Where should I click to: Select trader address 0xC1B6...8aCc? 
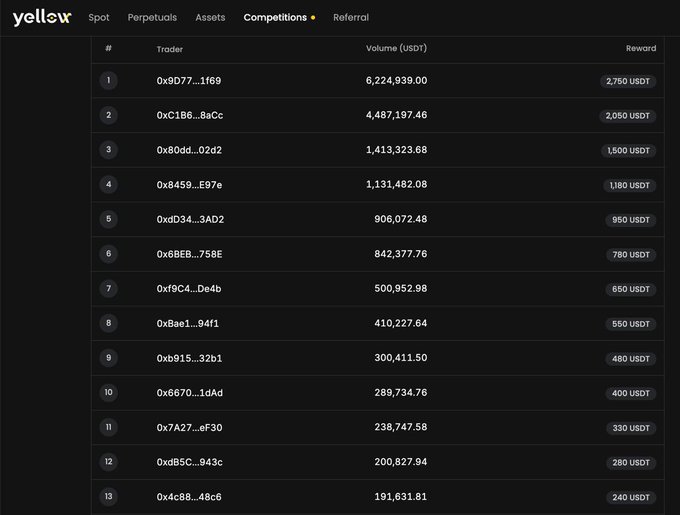pyautogui.click(x=190, y=116)
